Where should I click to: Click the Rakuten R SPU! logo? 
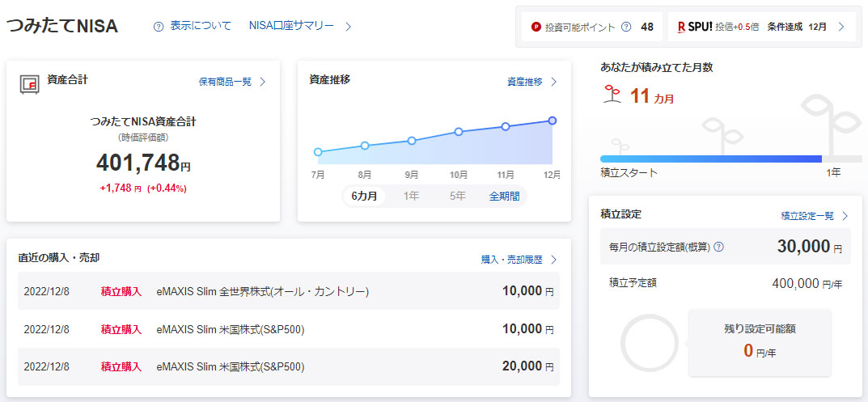pyautogui.click(x=693, y=27)
